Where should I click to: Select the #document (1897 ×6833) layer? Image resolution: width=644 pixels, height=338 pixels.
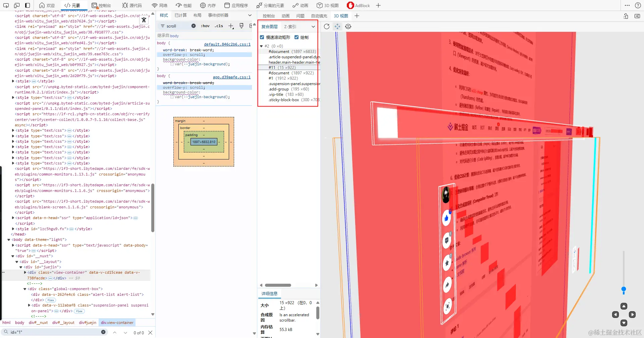(x=292, y=52)
